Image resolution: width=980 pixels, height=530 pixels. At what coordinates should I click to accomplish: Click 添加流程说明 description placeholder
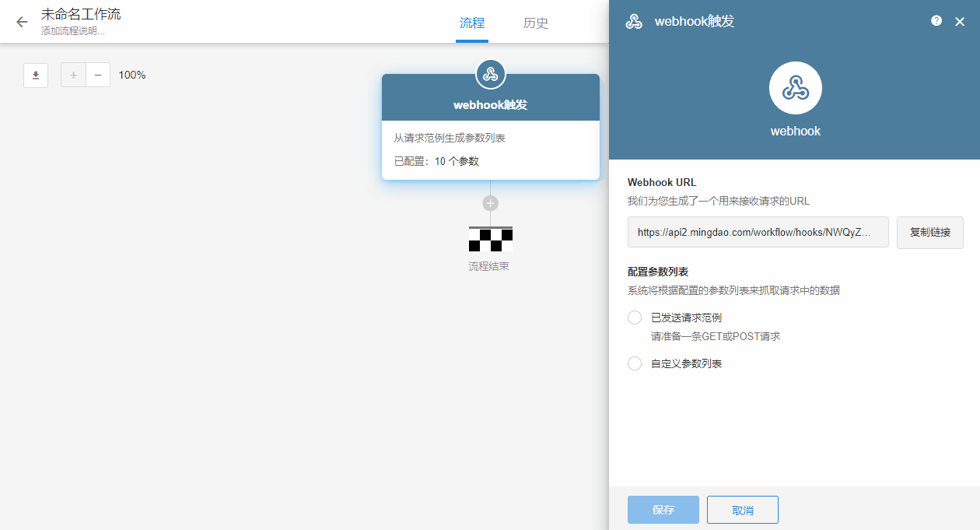click(73, 31)
